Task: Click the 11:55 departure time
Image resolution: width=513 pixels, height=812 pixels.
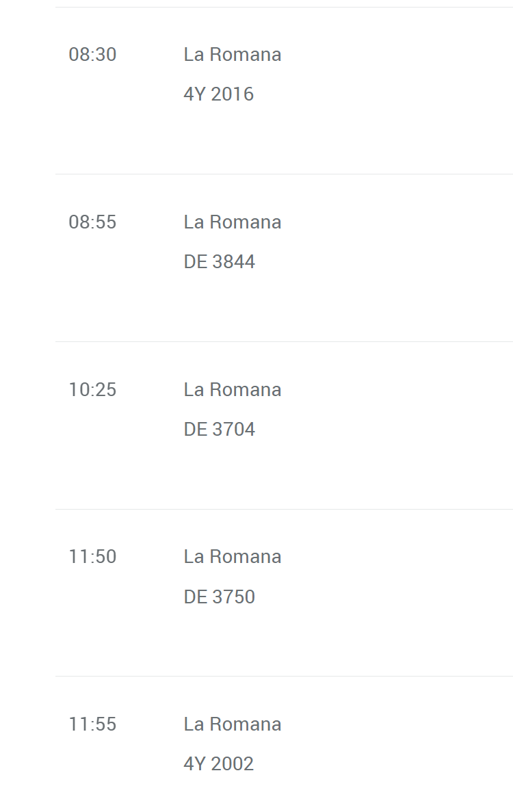Action: [92, 724]
